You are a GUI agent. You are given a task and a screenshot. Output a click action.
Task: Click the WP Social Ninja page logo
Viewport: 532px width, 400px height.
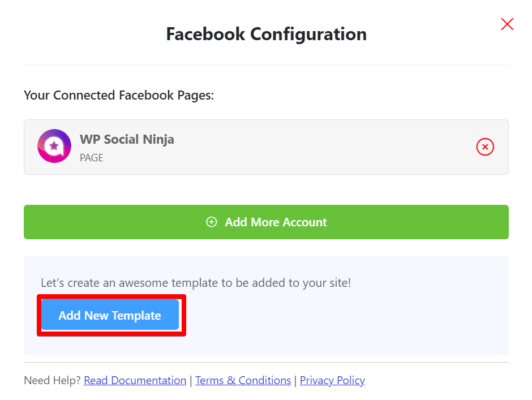[x=54, y=146]
